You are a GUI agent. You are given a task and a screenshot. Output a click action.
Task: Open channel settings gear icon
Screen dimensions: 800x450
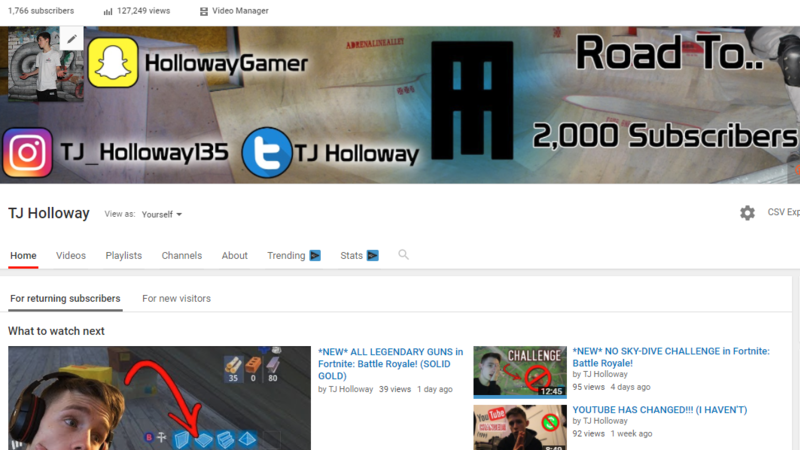coord(747,213)
